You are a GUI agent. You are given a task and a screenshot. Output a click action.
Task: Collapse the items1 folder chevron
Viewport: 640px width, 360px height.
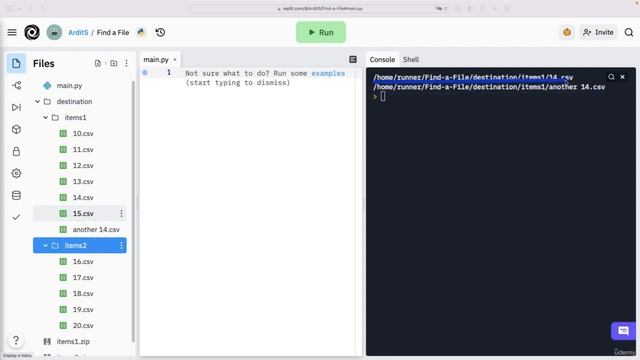(x=46, y=117)
